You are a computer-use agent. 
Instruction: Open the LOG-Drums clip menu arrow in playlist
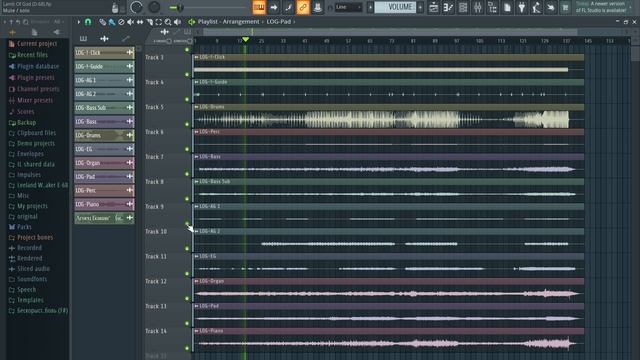click(x=196, y=107)
